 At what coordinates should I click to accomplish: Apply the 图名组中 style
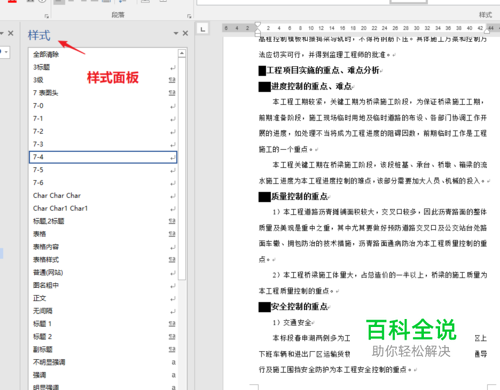tap(103, 285)
